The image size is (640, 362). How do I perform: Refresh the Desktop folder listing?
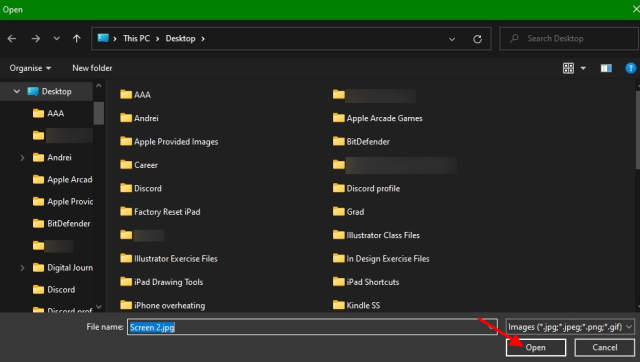[477, 39]
